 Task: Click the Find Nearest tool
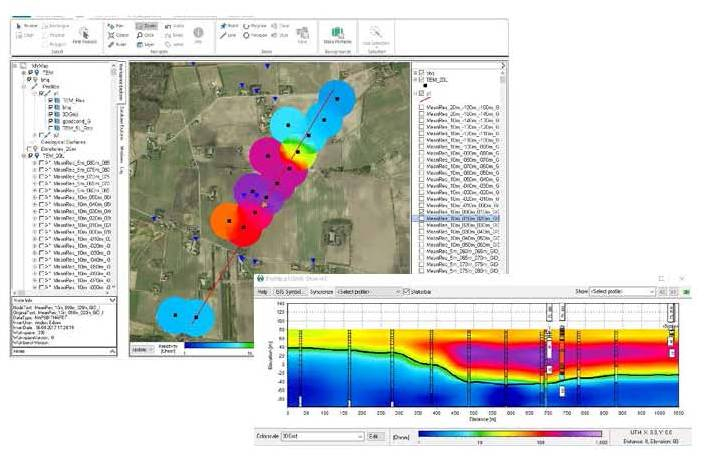(84, 36)
